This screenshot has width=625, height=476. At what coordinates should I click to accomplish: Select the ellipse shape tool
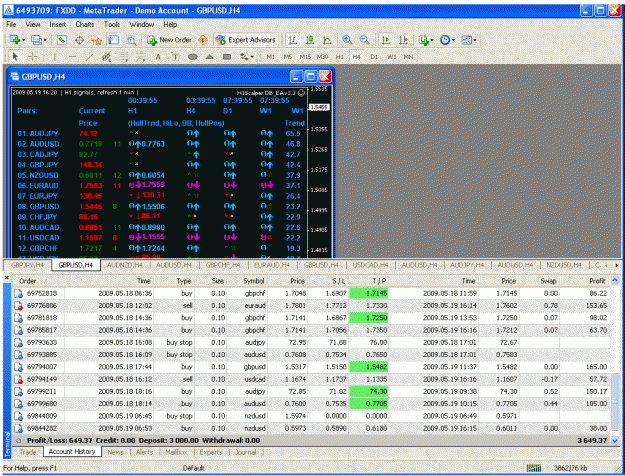[193, 57]
